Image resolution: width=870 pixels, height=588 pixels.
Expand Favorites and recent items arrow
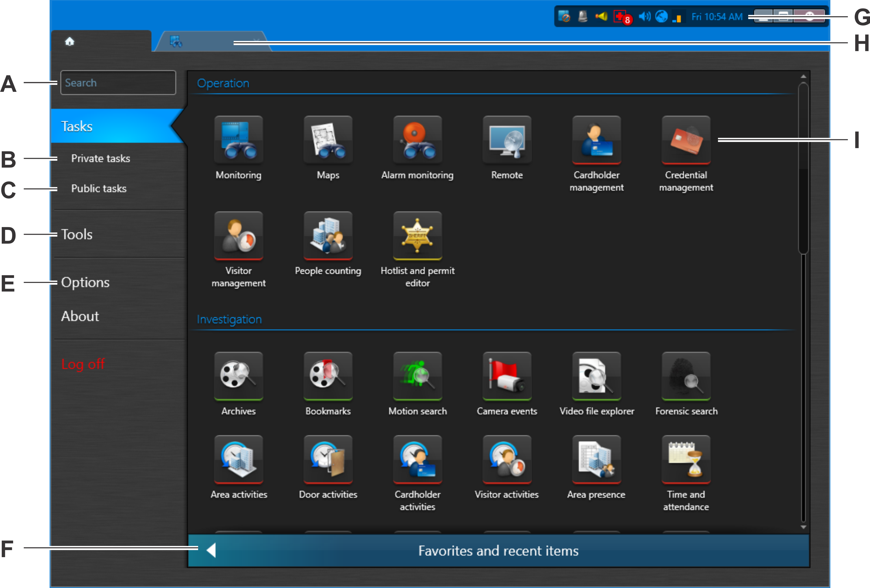tap(212, 550)
